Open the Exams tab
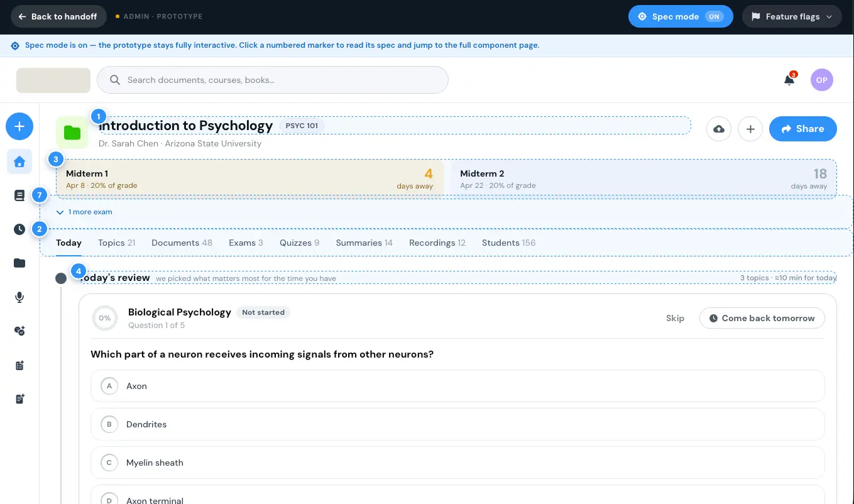 pos(246,243)
